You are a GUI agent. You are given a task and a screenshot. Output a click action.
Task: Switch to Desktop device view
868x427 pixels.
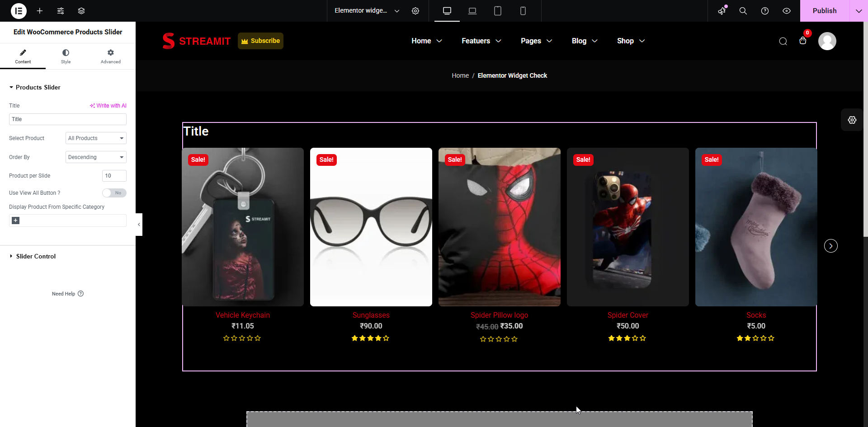(447, 11)
